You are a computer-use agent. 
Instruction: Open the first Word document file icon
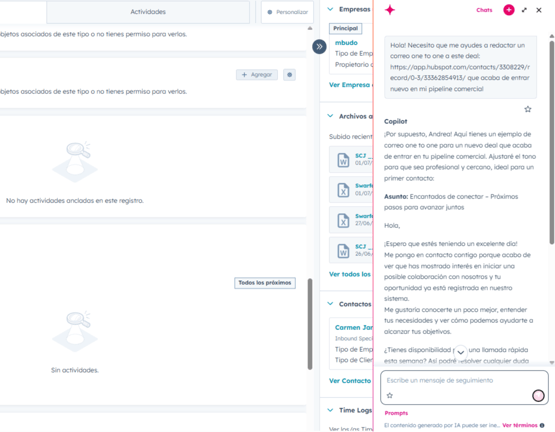pos(343,160)
